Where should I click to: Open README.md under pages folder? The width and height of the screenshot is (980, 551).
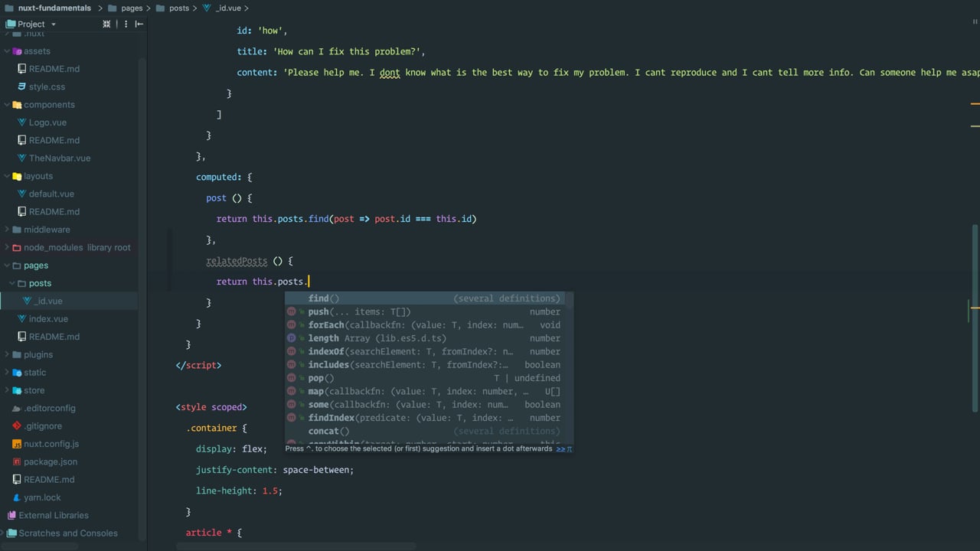tap(54, 337)
